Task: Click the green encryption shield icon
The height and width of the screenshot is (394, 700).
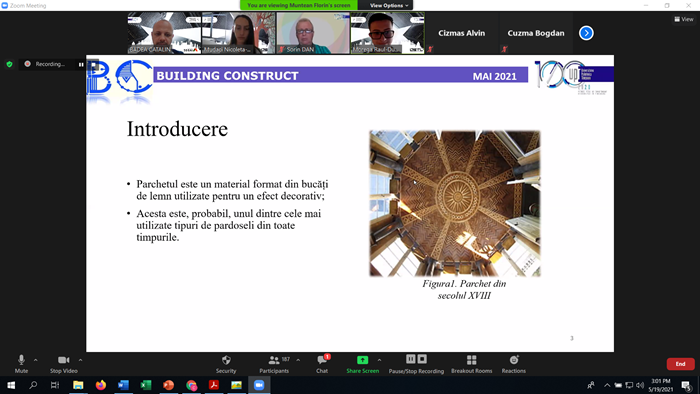Action: 9,64
